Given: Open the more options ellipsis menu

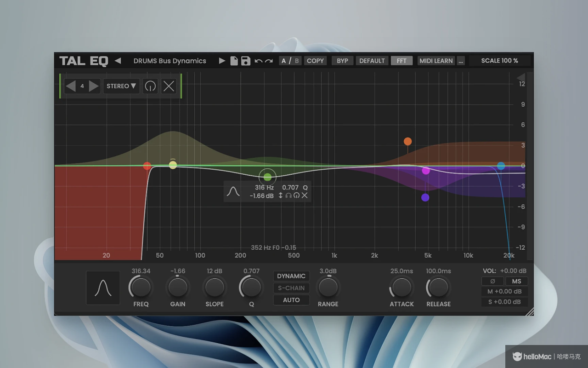Looking at the screenshot, I should (461, 61).
